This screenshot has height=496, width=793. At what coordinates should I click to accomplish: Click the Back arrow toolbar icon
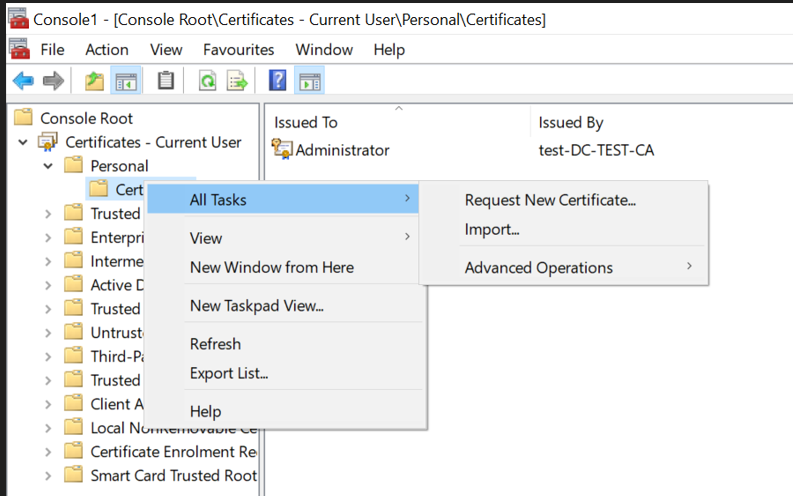[x=23, y=81]
